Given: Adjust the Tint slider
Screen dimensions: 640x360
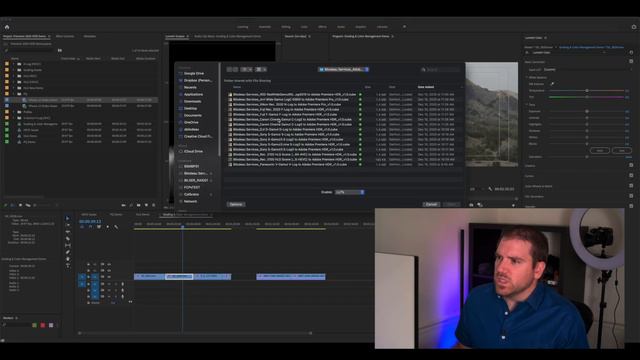Looking at the screenshot, I should [587, 97].
